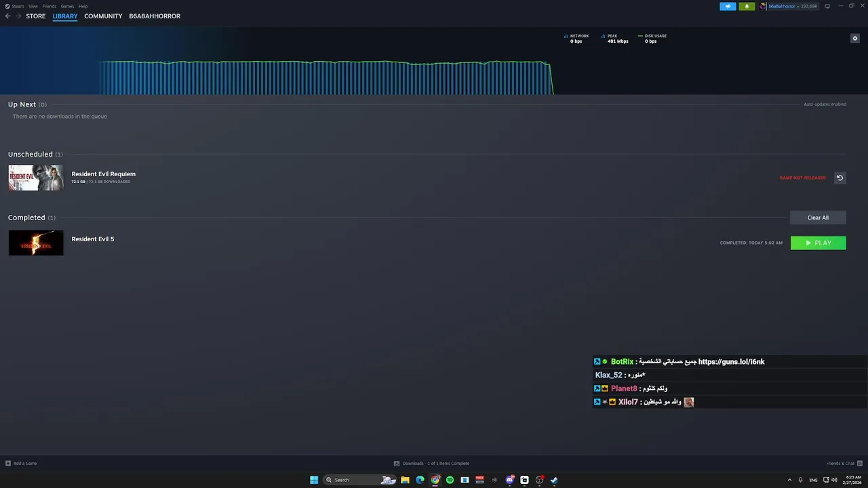Expand the b6a8ahhorror account dropdown
This screenshot has height=488, width=868.
[x=792, y=6]
